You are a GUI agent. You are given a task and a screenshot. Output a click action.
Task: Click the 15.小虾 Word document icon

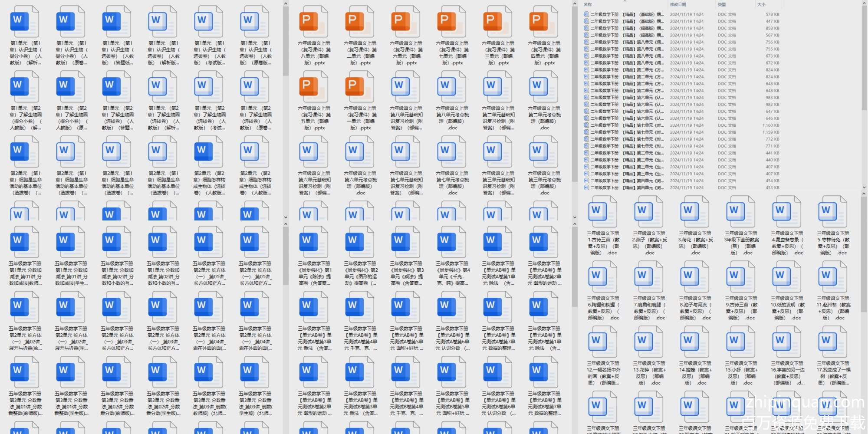tap(741, 342)
